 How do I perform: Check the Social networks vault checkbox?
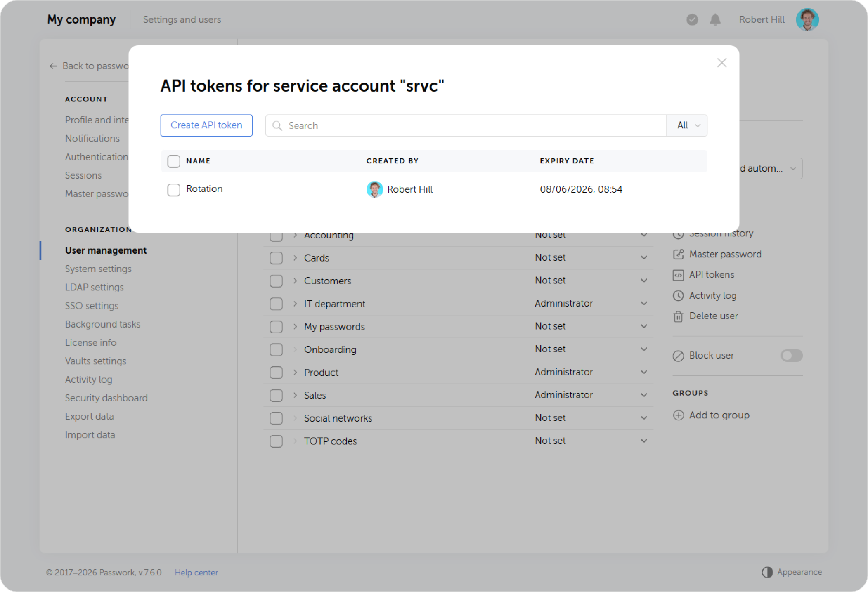tap(276, 418)
